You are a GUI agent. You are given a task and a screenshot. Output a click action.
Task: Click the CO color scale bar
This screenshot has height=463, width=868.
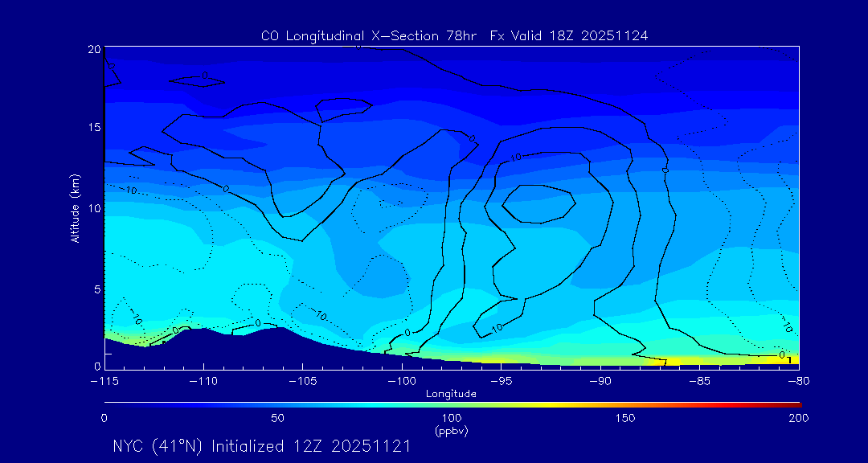(x=452, y=404)
